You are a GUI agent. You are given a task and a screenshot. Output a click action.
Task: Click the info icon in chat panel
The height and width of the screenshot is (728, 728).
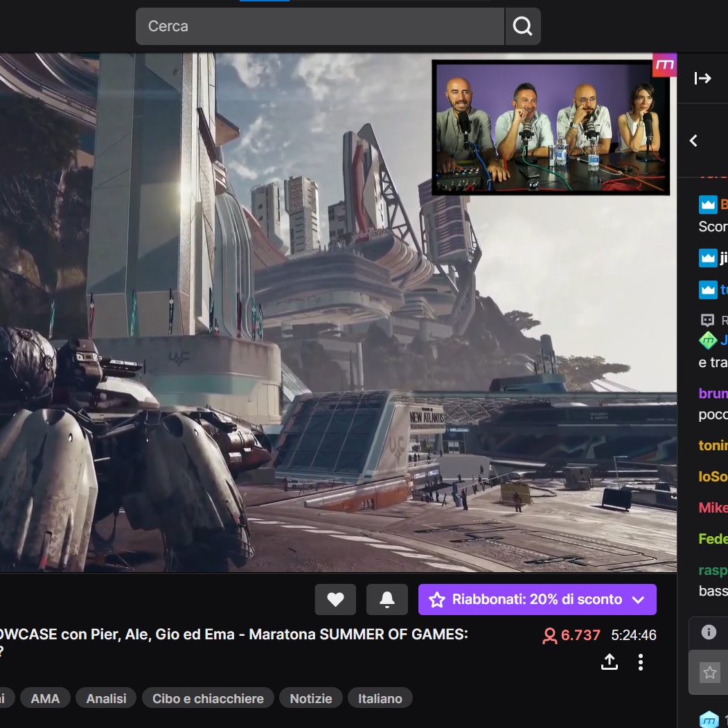(709, 632)
